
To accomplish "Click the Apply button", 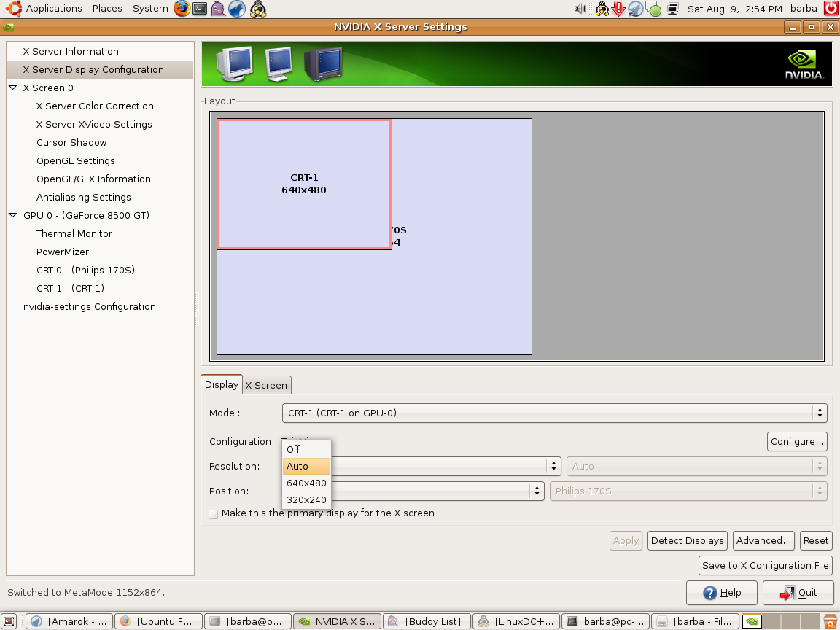I will (626, 540).
